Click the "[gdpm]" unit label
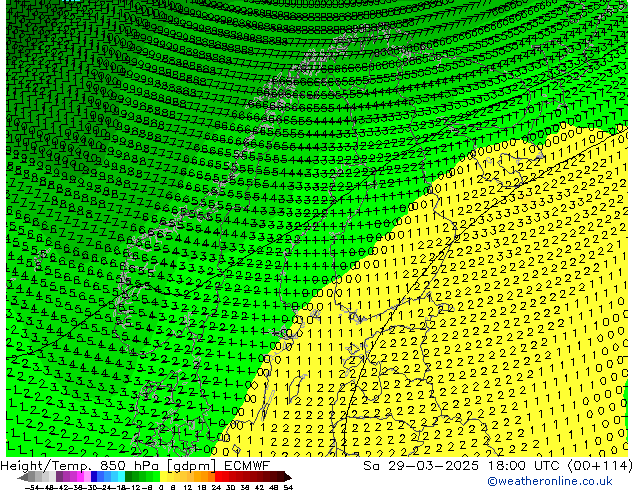Viewport: 634px width, 490px height. 193,466
